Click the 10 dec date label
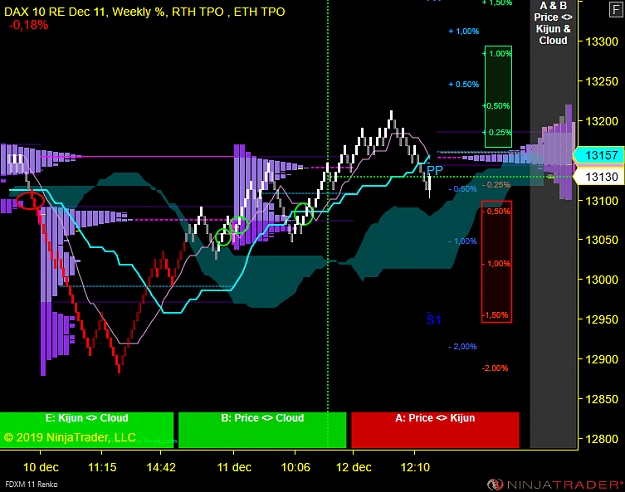This screenshot has height=492, width=625. coord(41,467)
